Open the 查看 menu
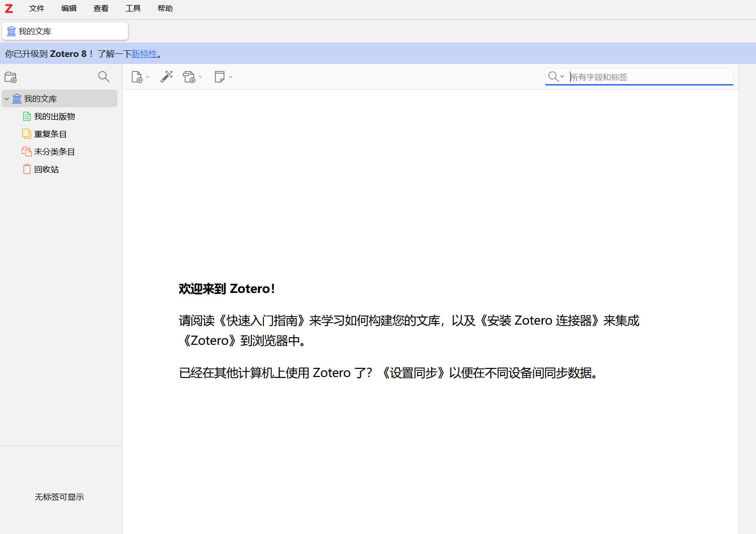This screenshot has width=756, height=534. pos(101,9)
